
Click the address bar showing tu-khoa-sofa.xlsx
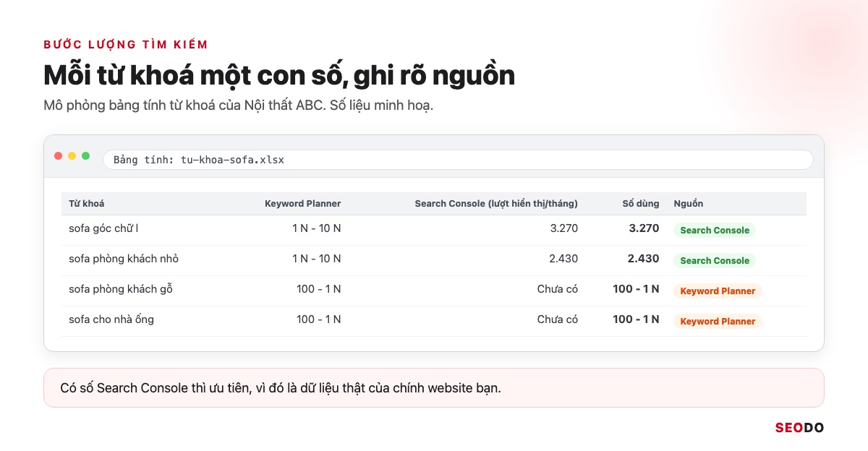pyautogui.click(x=458, y=160)
